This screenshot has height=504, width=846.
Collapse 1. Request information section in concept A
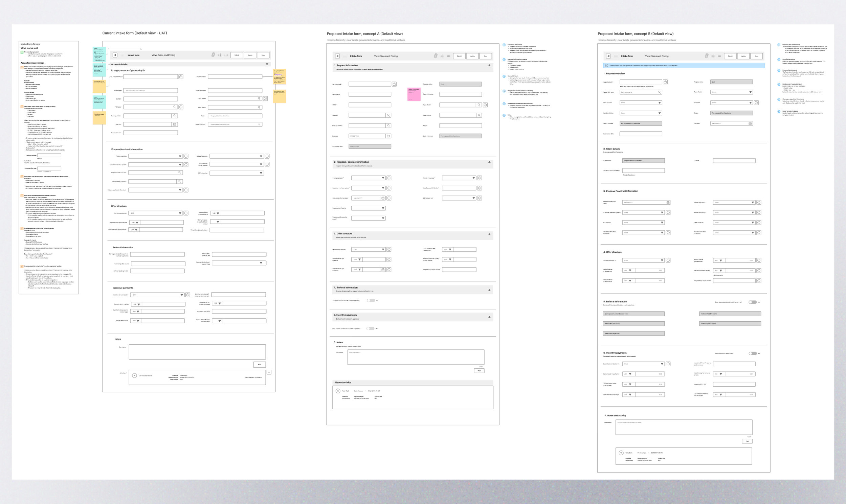489,65
